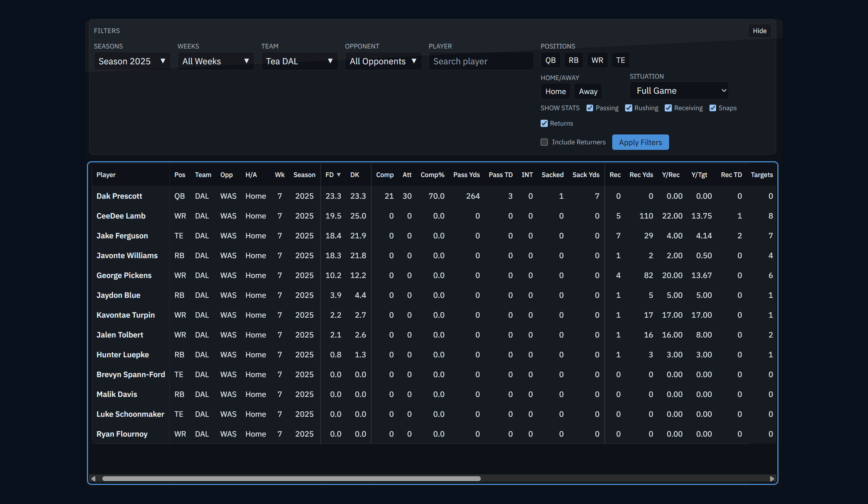Sort by the Season column header
The height and width of the screenshot is (504, 868).
304,175
